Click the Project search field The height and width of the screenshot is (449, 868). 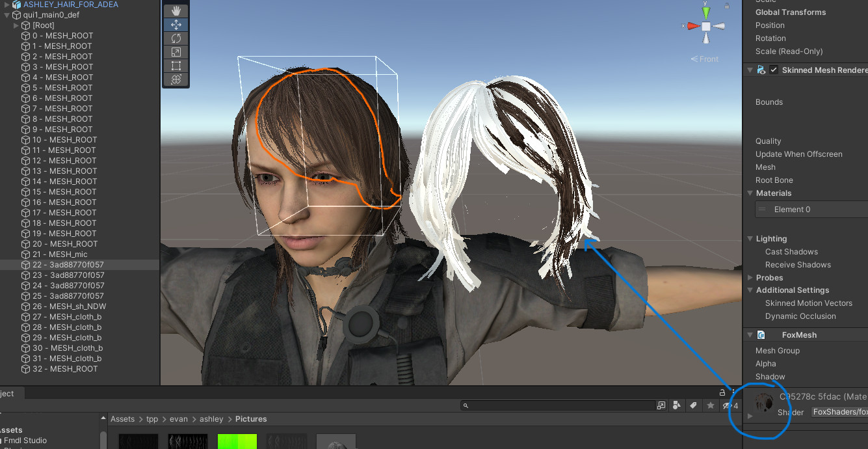(557, 405)
